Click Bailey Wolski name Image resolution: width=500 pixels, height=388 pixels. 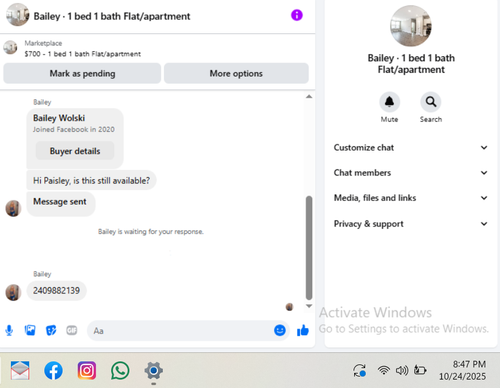[x=59, y=118]
